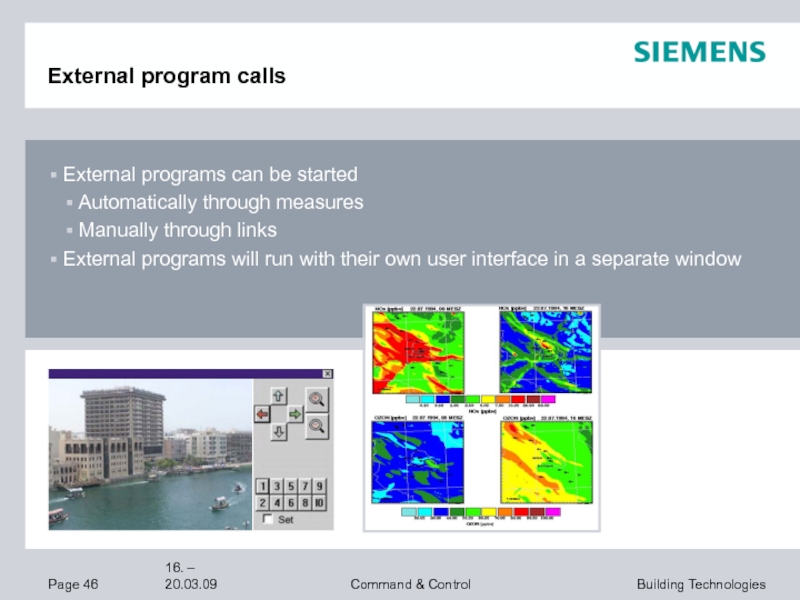This screenshot has height=600, width=800.
Task: Select camera preset 10
Action: (319, 503)
